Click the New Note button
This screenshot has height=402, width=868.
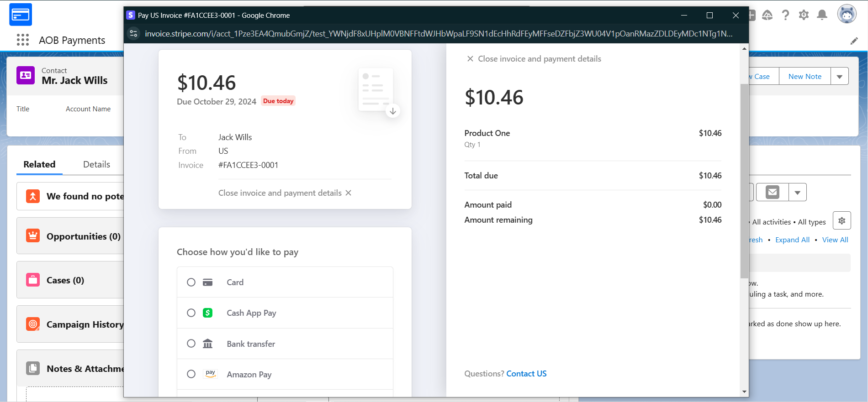tap(805, 77)
